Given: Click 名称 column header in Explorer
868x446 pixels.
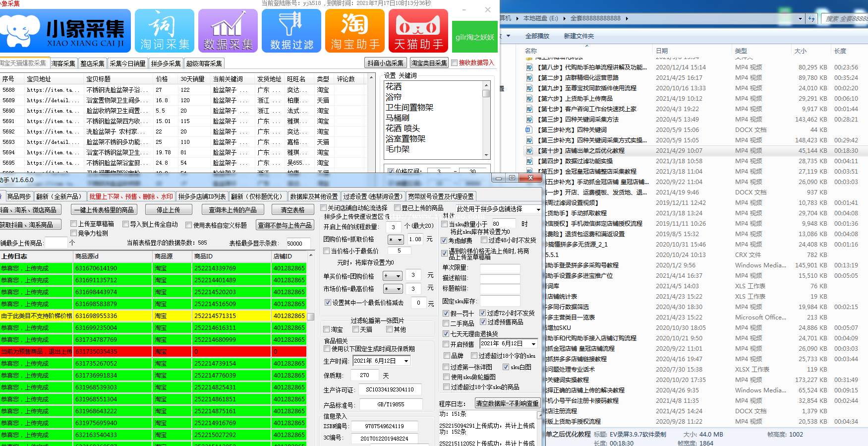Looking at the screenshot, I should coord(531,51).
